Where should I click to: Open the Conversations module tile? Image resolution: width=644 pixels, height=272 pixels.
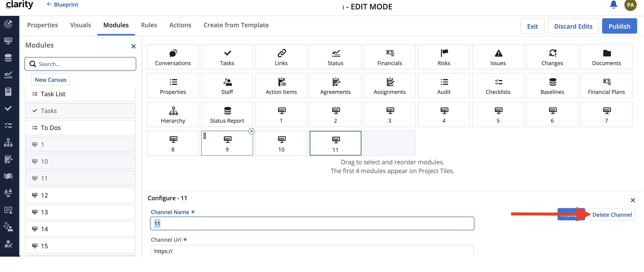coord(173,57)
